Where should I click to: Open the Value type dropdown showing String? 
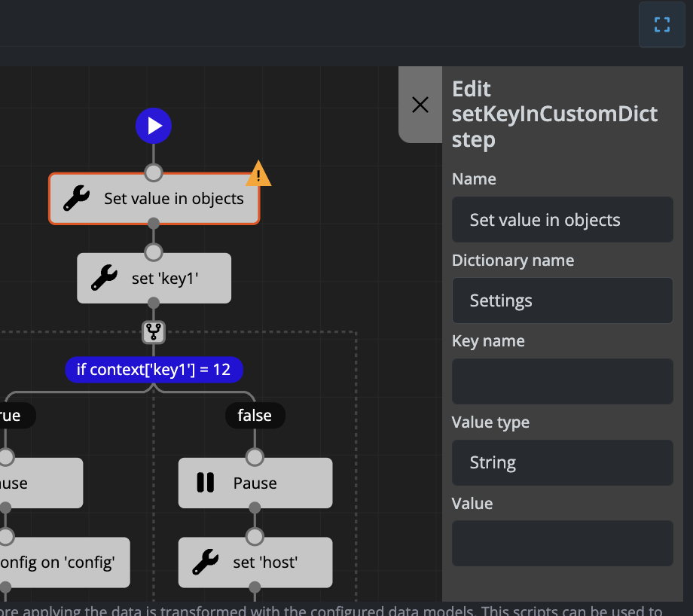[562, 462]
